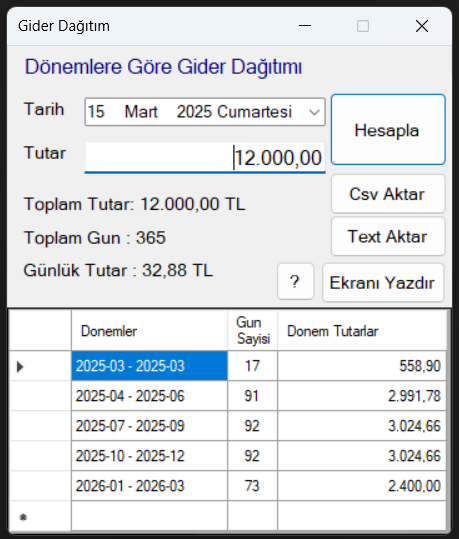The width and height of the screenshot is (459, 539).
Task: Click the Donem Tutarlar column header
Action: click(362, 331)
